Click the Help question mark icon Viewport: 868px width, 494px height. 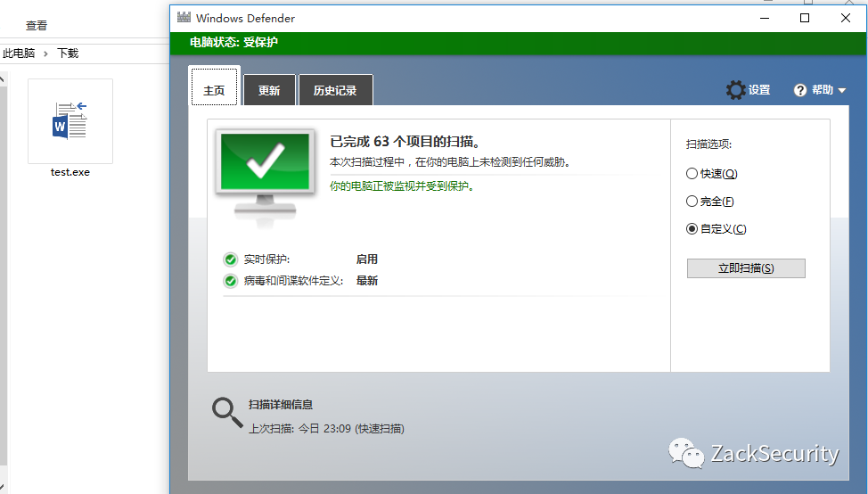coord(800,90)
